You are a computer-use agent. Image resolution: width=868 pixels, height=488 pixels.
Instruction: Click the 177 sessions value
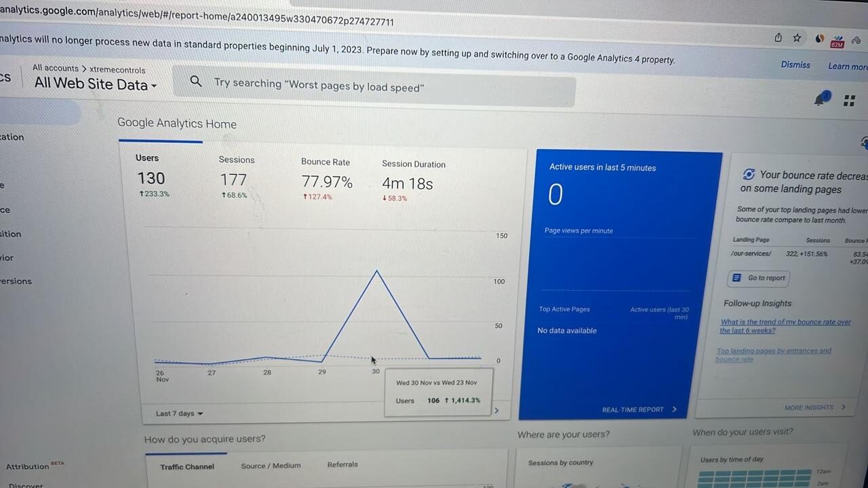click(233, 180)
